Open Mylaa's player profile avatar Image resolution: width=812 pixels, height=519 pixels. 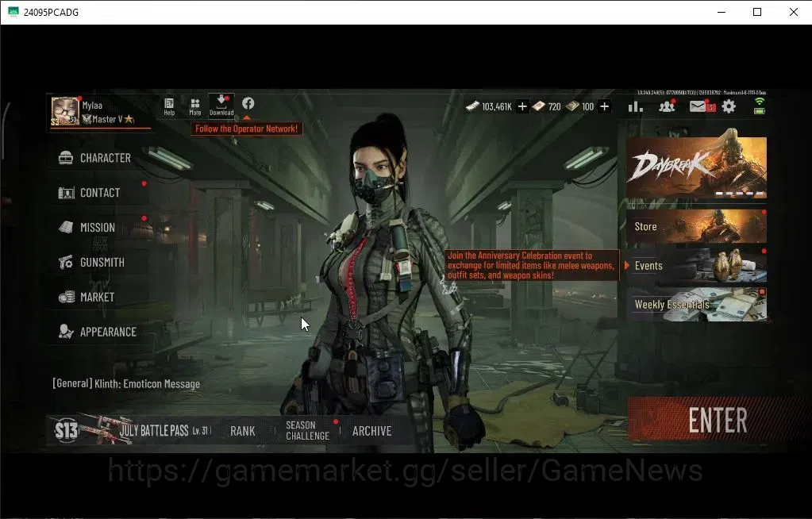(65, 111)
